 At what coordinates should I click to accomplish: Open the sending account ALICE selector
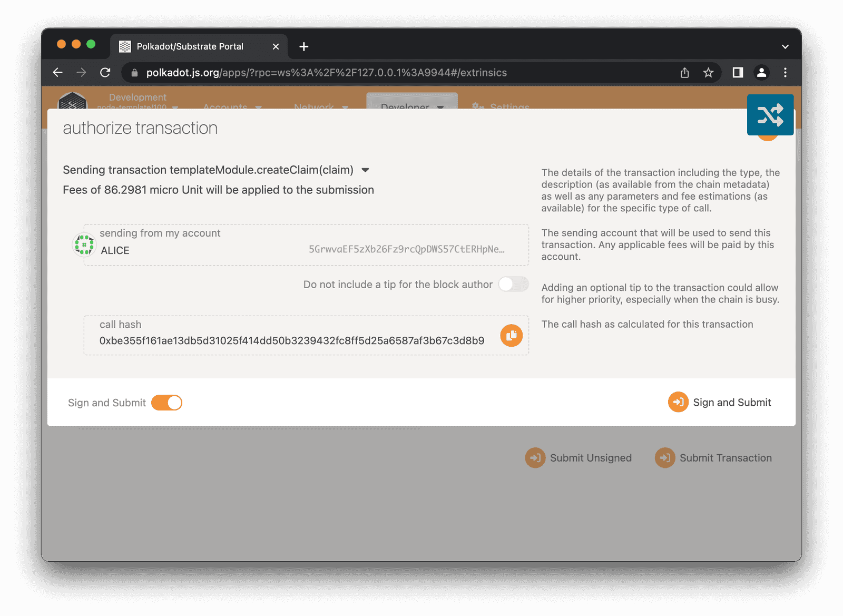(x=306, y=245)
